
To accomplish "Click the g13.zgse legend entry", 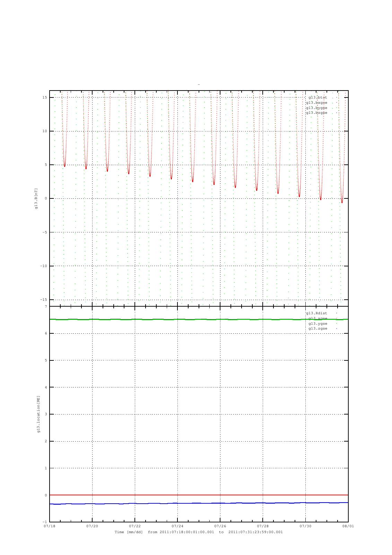I will pos(318,328).
